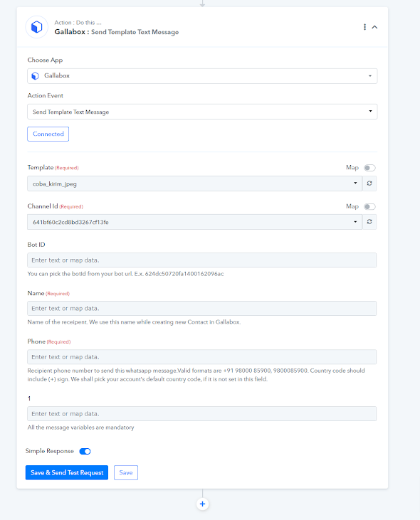Open the Template dropdown showing coba_kirim_jpeg
The image size is (420, 520).
coord(195,184)
